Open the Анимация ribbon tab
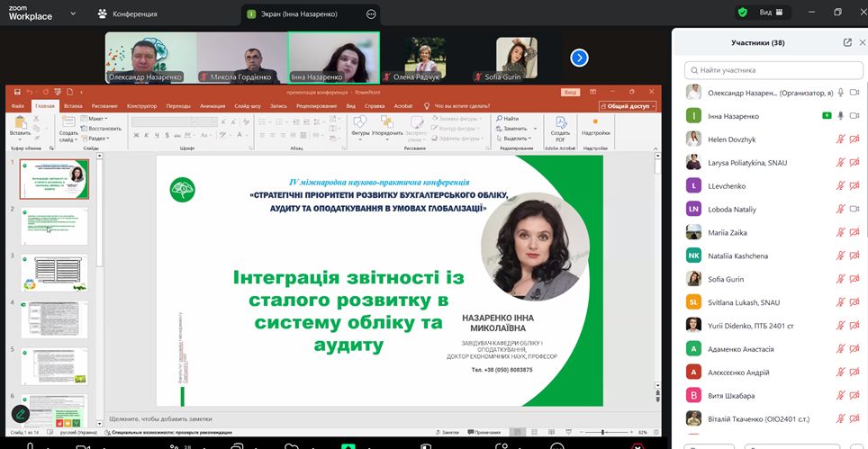 pos(212,106)
